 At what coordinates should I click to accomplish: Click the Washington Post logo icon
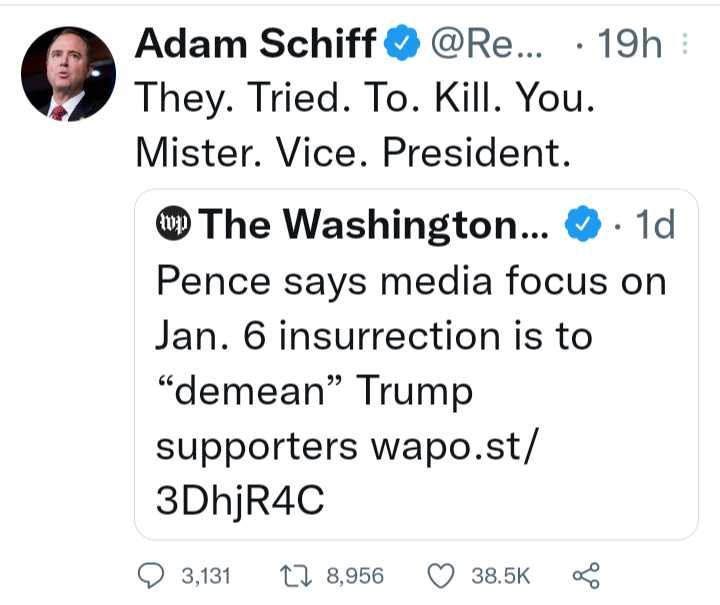pos(175,226)
